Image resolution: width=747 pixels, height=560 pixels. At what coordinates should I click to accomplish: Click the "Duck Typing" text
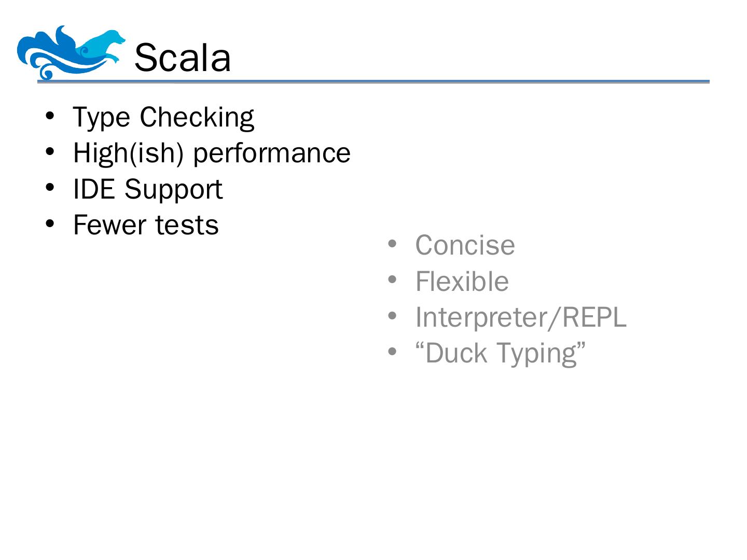(x=500, y=353)
